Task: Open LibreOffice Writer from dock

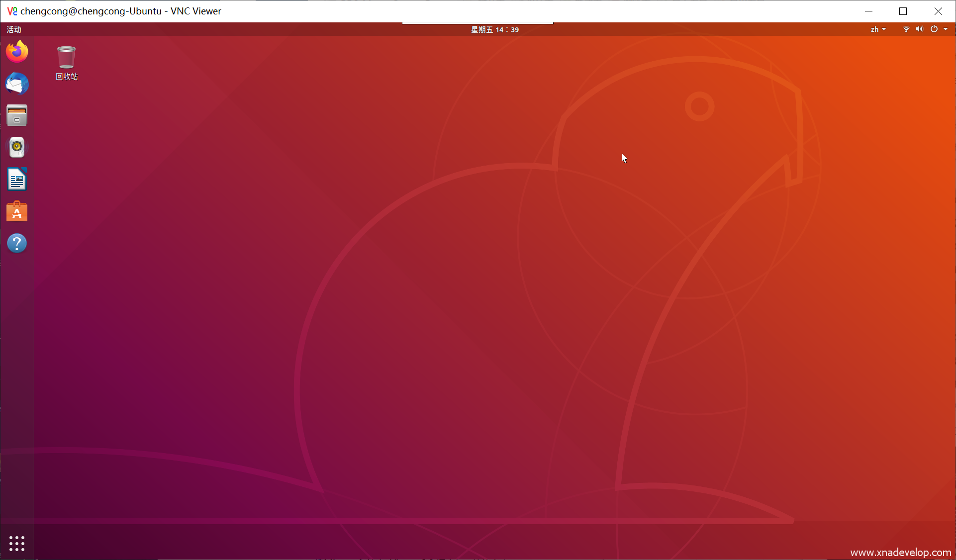Action: pos(17,179)
